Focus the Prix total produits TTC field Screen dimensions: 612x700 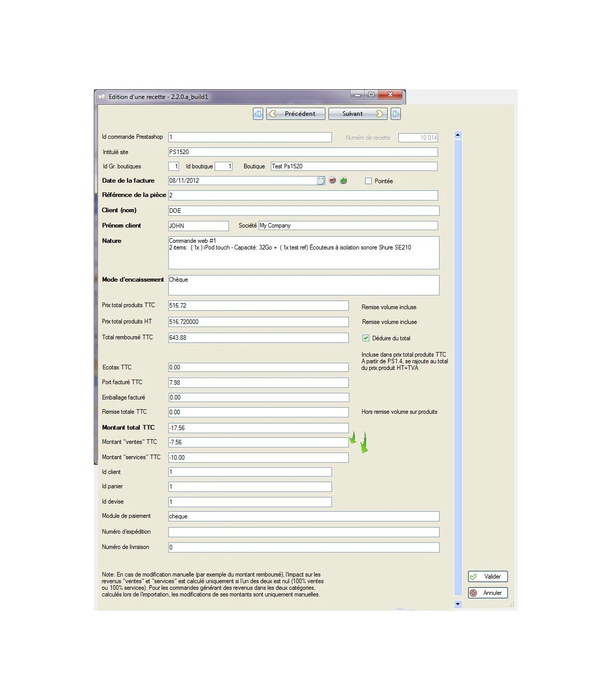[259, 306]
